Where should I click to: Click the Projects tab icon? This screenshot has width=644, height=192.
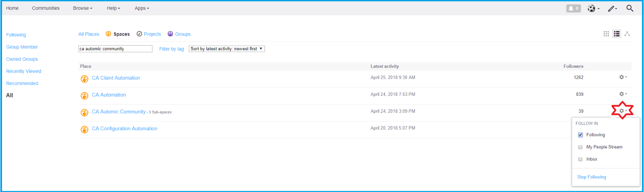tap(139, 34)
